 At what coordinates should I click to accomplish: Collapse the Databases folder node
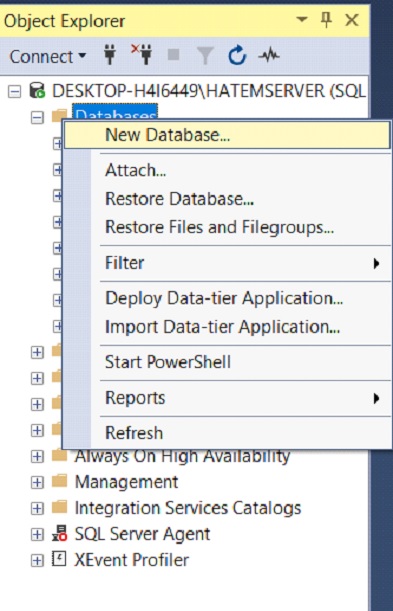pyautogui.click(x=37, y=117)
